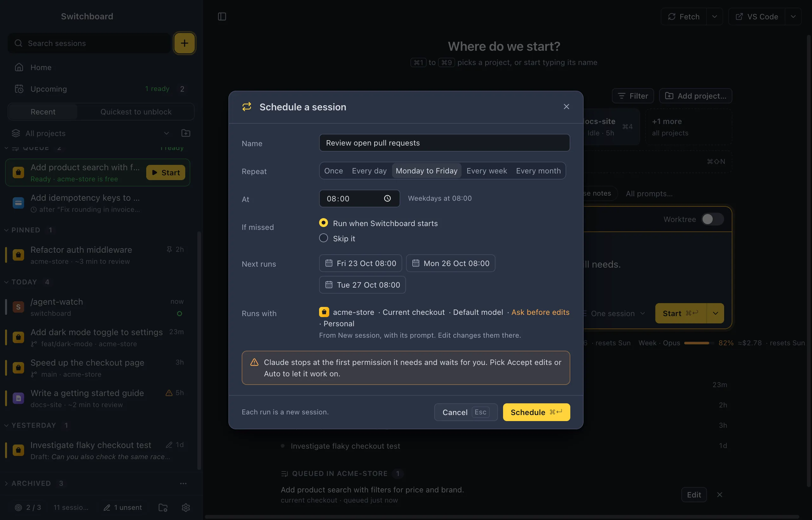Set repeat to Once

point(333,171)
